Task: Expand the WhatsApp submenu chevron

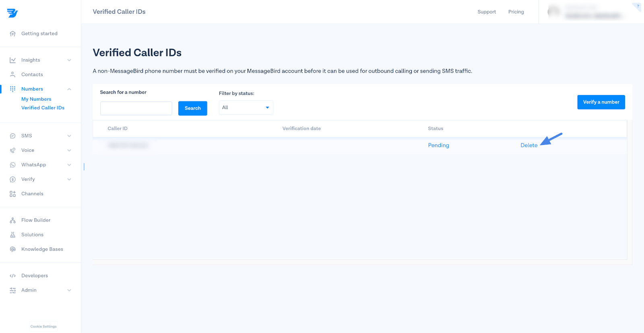Action: pyautogui.click(x=69, y=165)
